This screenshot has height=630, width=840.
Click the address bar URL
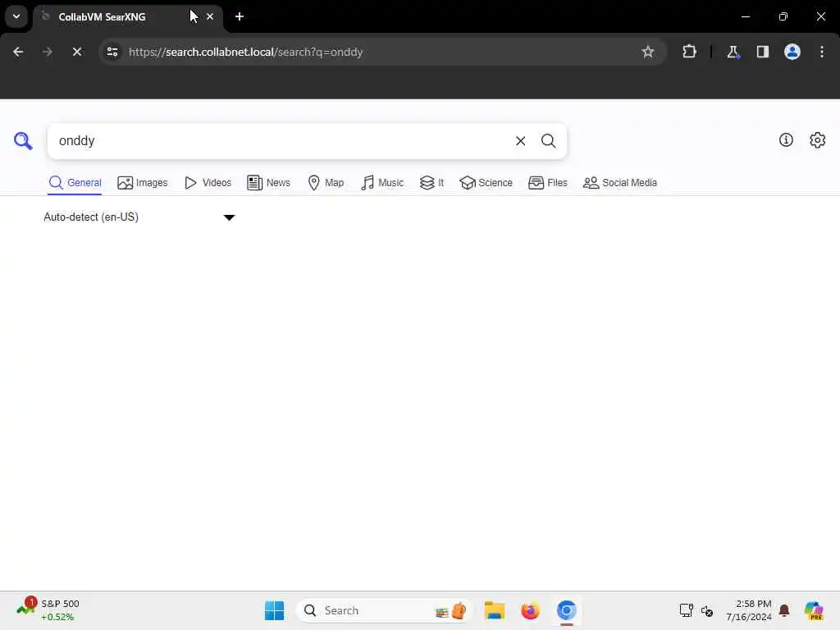246,52
